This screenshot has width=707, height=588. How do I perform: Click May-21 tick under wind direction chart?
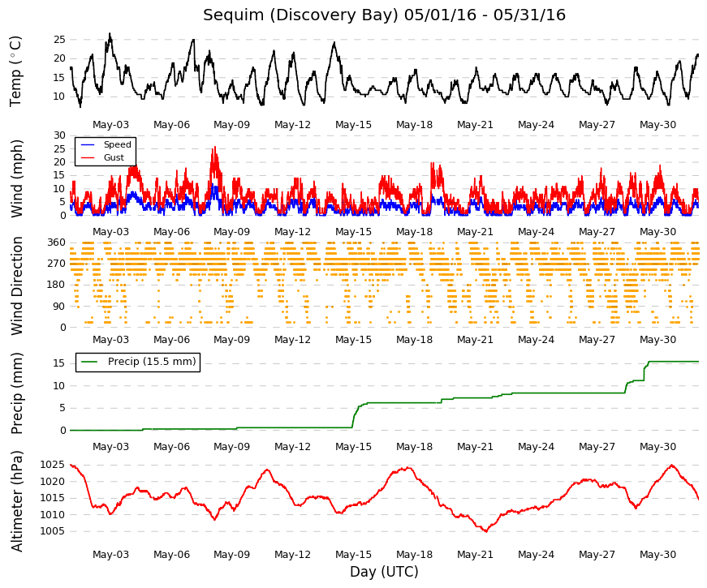pyautogui.click(x=475, y=340)
